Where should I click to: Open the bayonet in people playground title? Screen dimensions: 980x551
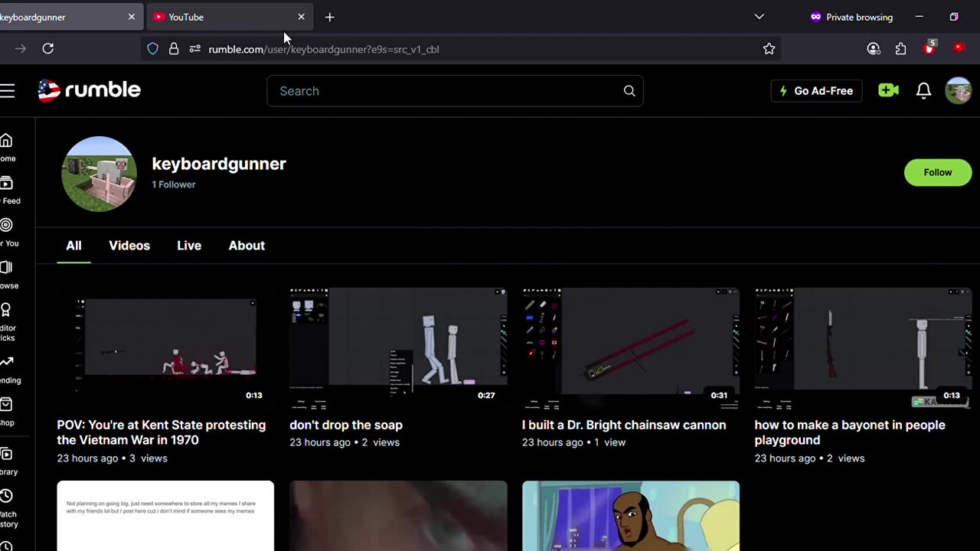[x=850, y=432]
